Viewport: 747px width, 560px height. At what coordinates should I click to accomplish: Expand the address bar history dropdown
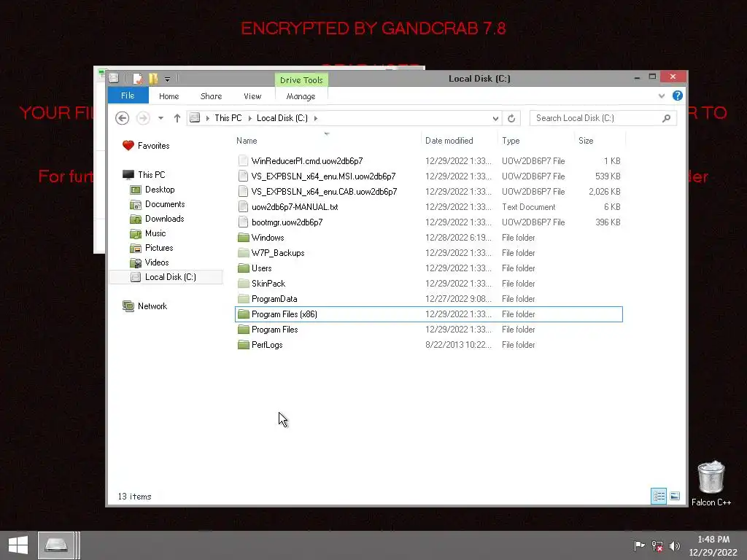tap(495, 118)
